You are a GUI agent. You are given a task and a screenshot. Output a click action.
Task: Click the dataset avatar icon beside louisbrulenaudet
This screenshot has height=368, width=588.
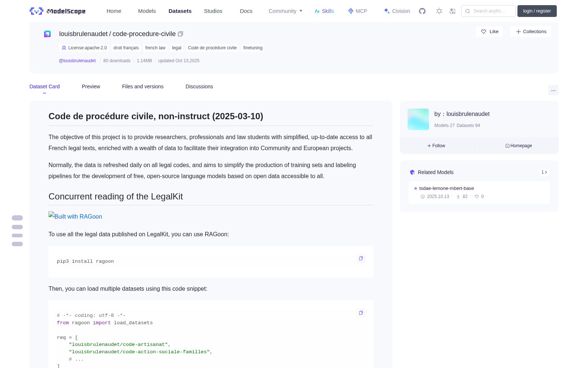click(47, 34)
